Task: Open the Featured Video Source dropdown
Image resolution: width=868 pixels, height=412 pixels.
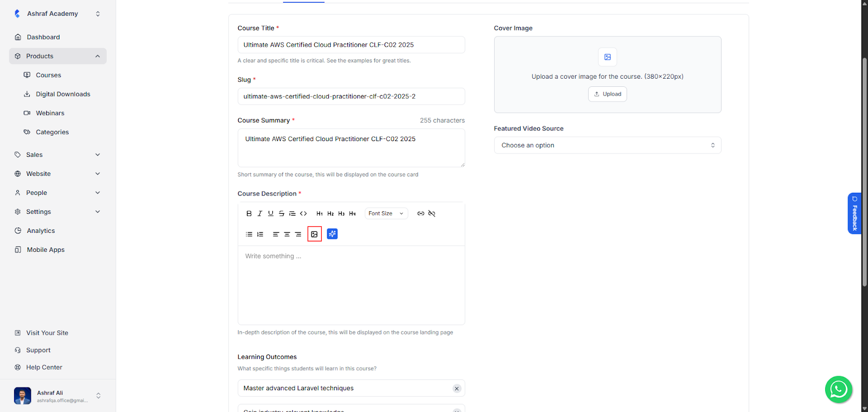Action: [x=607, y=145]
